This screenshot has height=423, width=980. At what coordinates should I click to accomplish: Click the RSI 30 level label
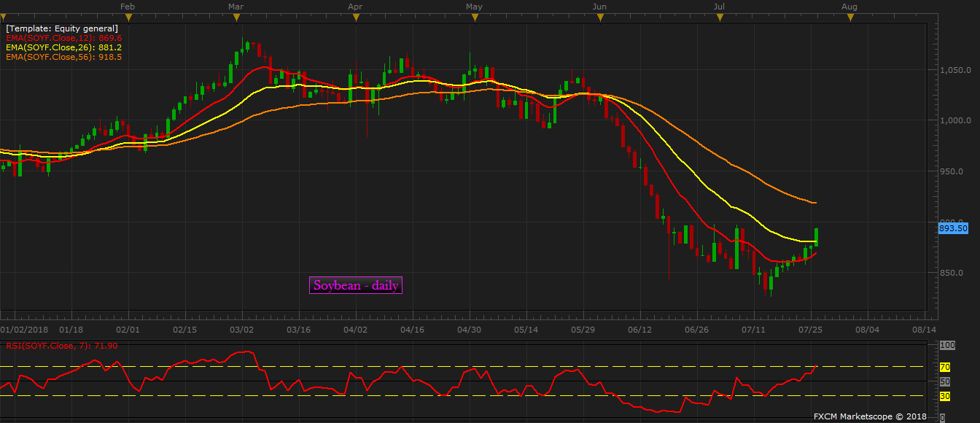pyautogui.click(x=945, y=396)
